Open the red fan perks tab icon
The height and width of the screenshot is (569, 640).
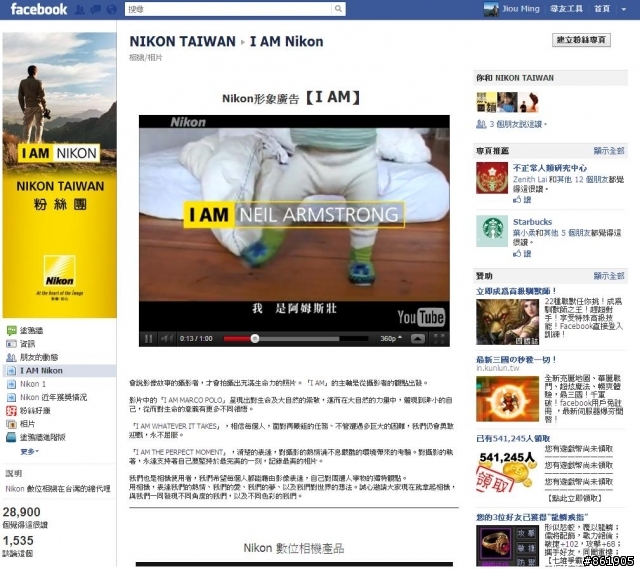coord(11,411)
